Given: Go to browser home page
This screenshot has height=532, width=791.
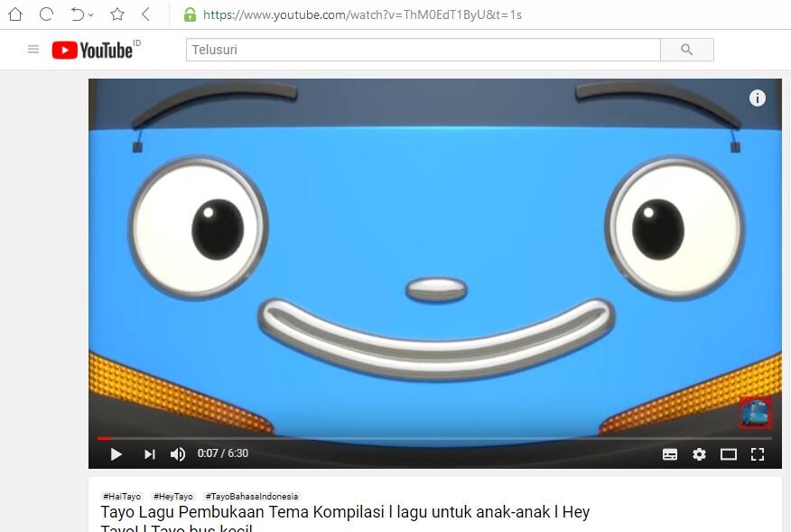Looking at the screenshot, I should pyautogui.click(x=15, y=14).
